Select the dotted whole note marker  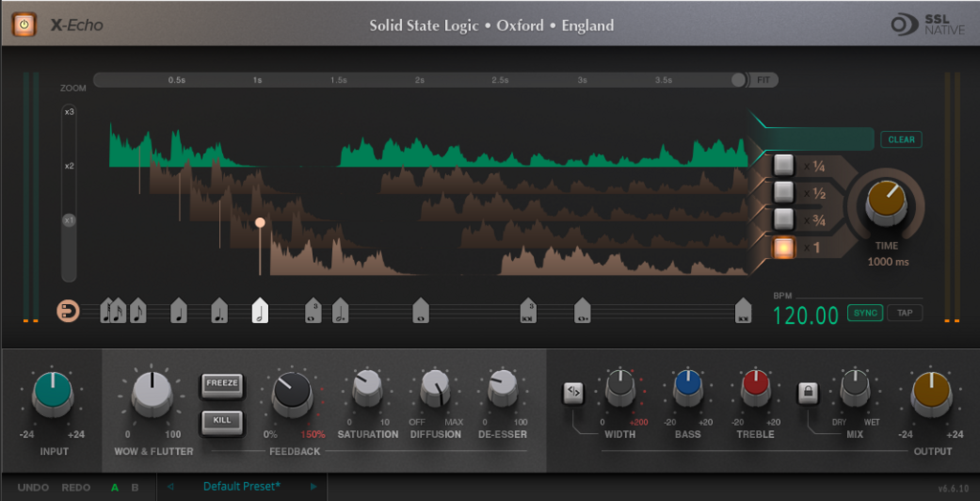pyautogui.click(x=583, y=311)
